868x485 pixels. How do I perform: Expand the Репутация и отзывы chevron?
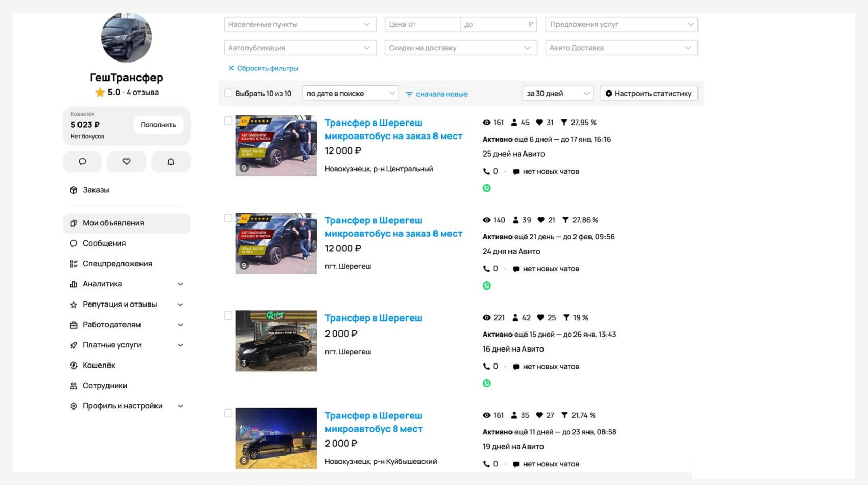click(x=180, y=305)
